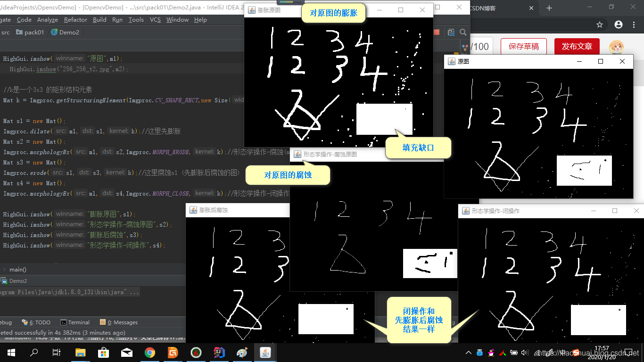Open QQ penguin tray icon
Image resolution: width=644 pixels, height=362 pixels.
491,353
